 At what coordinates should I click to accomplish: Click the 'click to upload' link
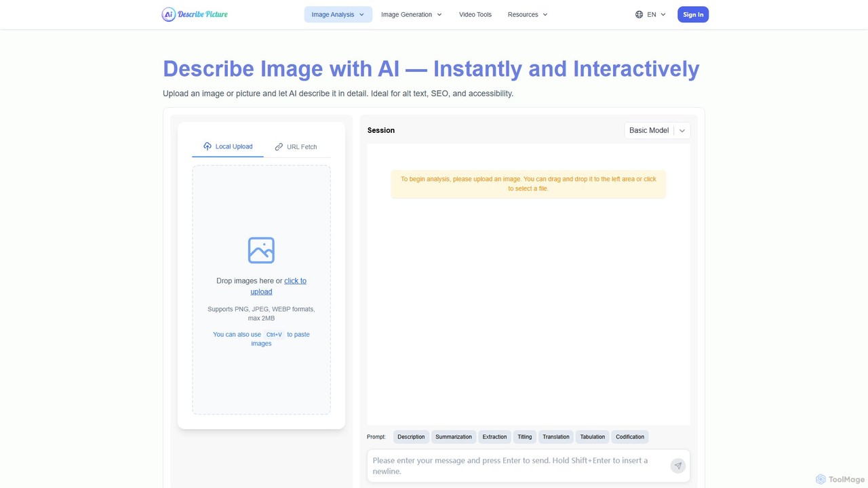pos(279,286)
